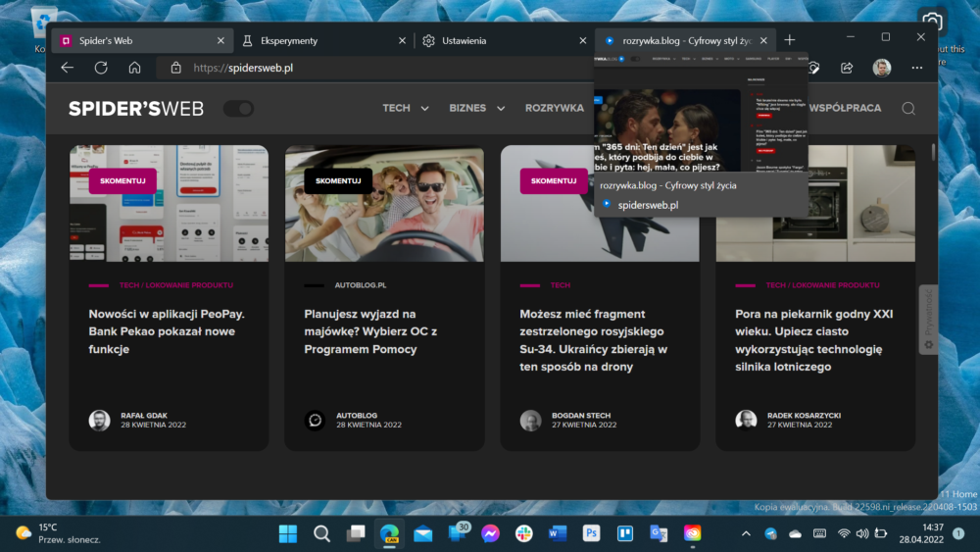This screenshot has width=980, height=552.
Task: Click the SPIDER'SWEB logo
Action: tap(136, 109)
